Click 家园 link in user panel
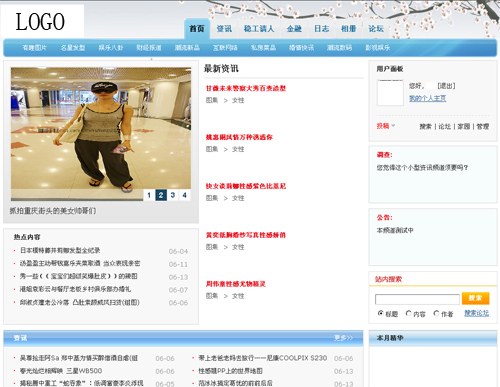Image resolution: width=500 pixels, height=387 pixels. 464,126
